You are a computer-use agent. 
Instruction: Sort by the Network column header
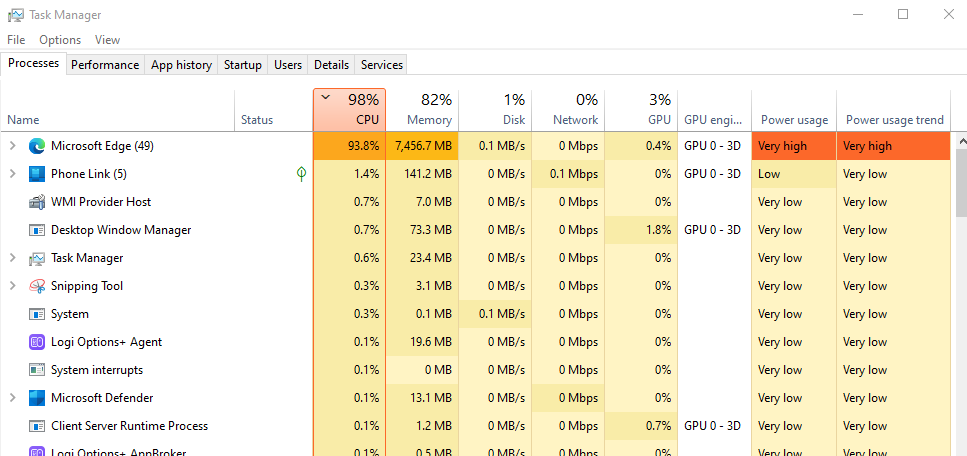click(x=568, y=110)
